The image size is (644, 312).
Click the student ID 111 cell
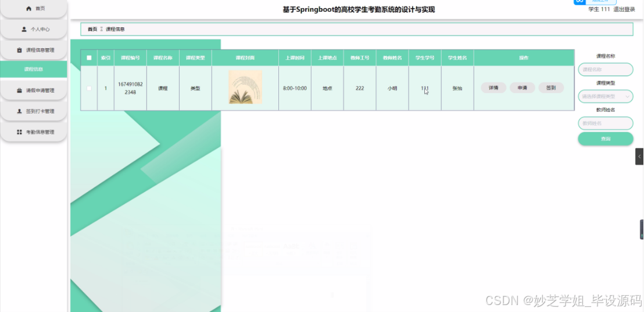(425, 88)
